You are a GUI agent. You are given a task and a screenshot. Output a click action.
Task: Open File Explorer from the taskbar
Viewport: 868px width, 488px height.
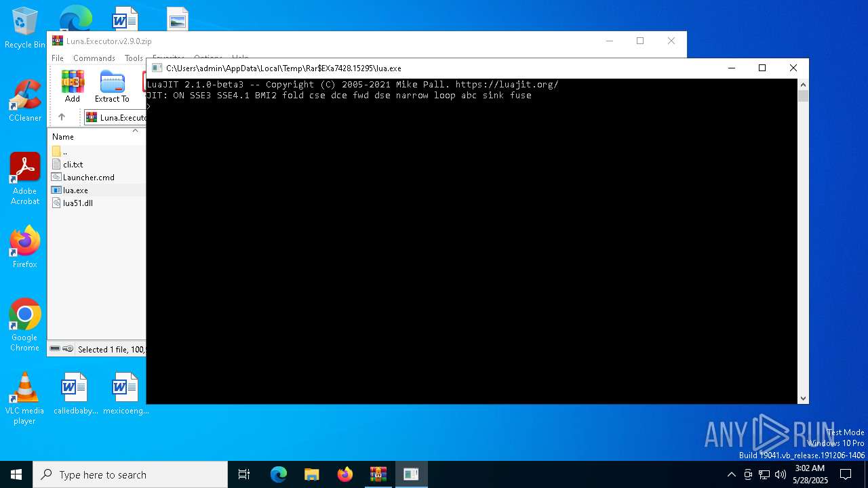312,474
